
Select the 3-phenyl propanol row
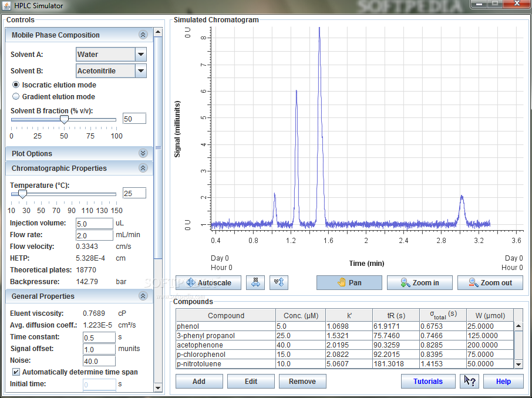345,336
